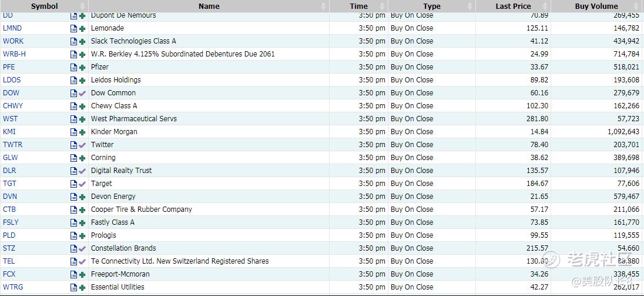Toggle the checkmark for Twitter

point(82,145)
